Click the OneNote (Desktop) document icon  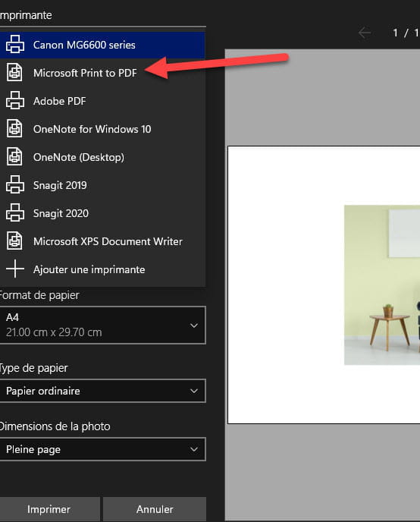pyautogui.click(x=14, y=156)
